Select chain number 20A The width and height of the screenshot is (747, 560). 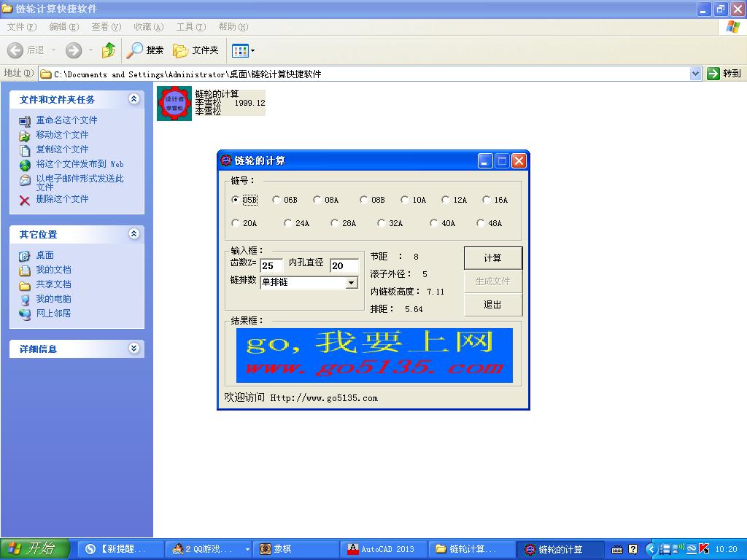click(x=233, y=224)
